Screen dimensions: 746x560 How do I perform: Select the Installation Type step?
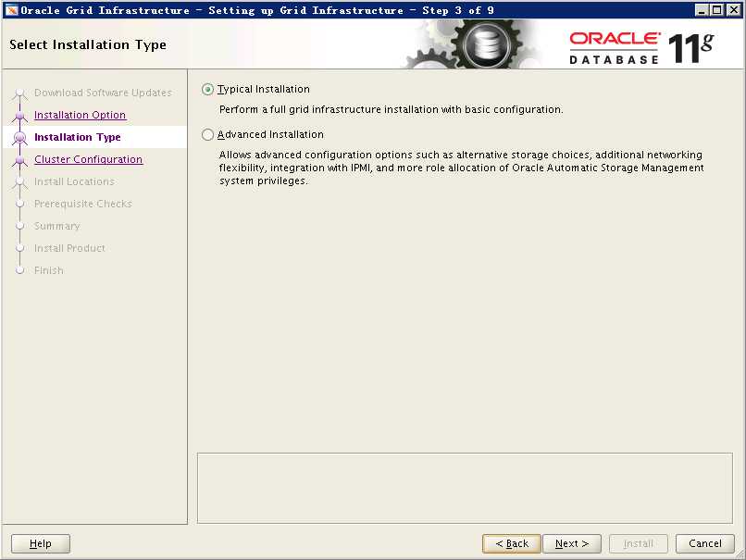tap(78, 137)
